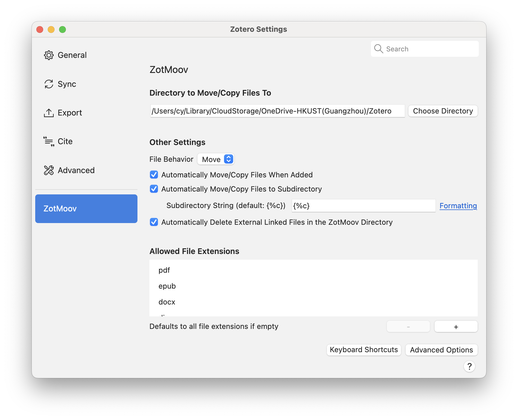Viewport: 518px width, 420px height.
Task: Open the Formatting link
Action: (458, 206)
